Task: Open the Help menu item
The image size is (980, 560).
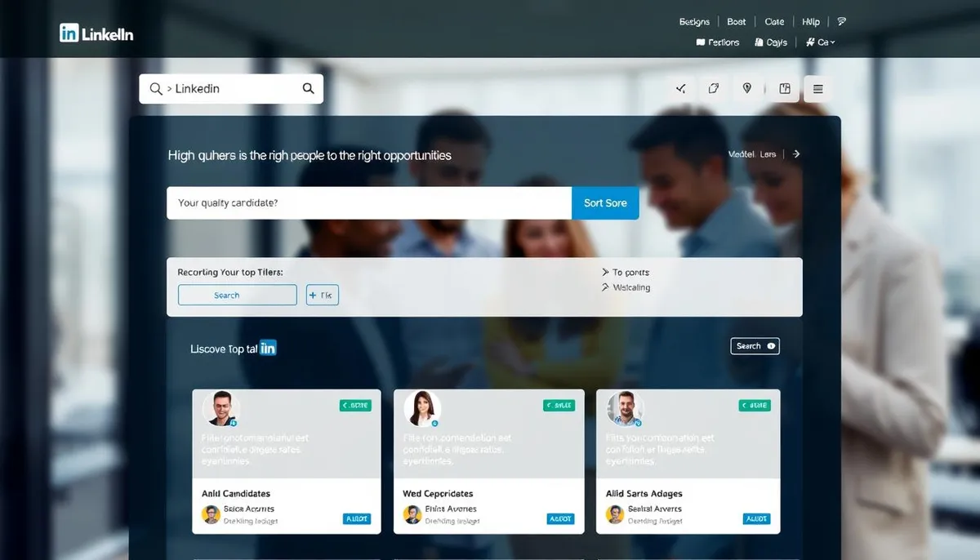Action: pyautogui.click(x=810, y=20)
